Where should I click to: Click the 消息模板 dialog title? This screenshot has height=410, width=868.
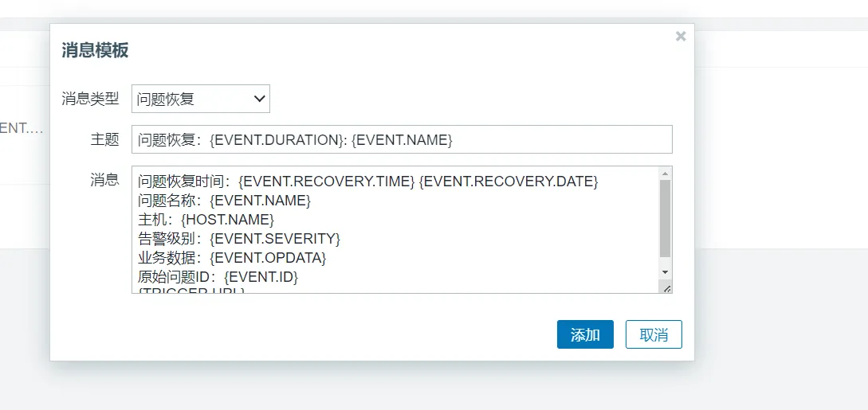(96, 51)
